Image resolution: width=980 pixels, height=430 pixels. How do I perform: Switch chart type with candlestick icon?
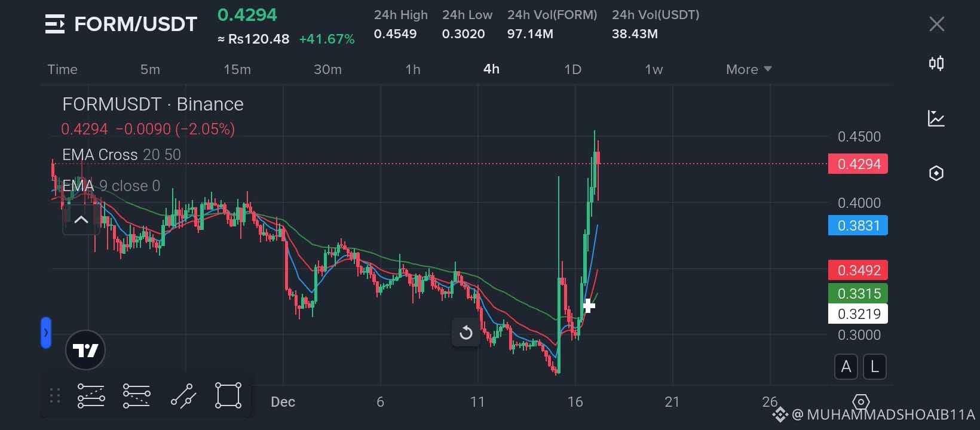(x=936, y=63)
